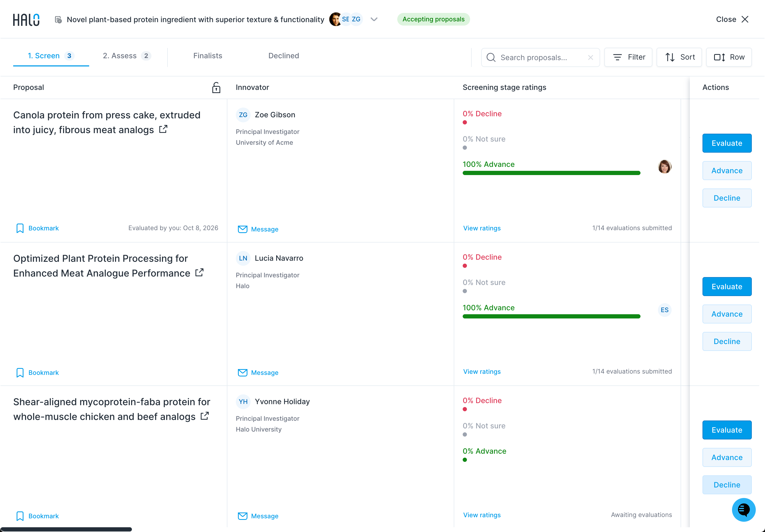This screenshot has height=532, width=765.
Task: Click the request document icon beside the title
Action: pyautogui.click(x=58, y=20)
